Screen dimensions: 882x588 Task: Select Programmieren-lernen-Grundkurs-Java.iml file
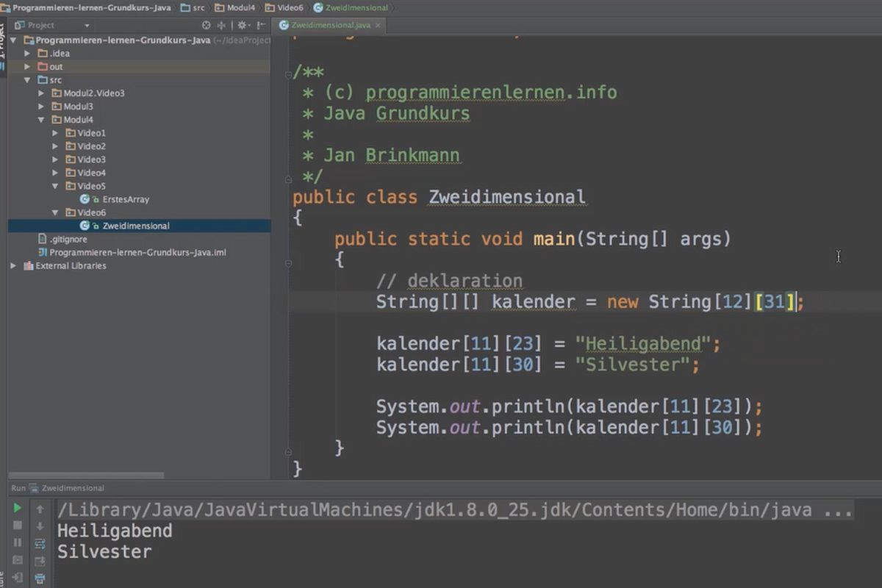click(137, 252)
